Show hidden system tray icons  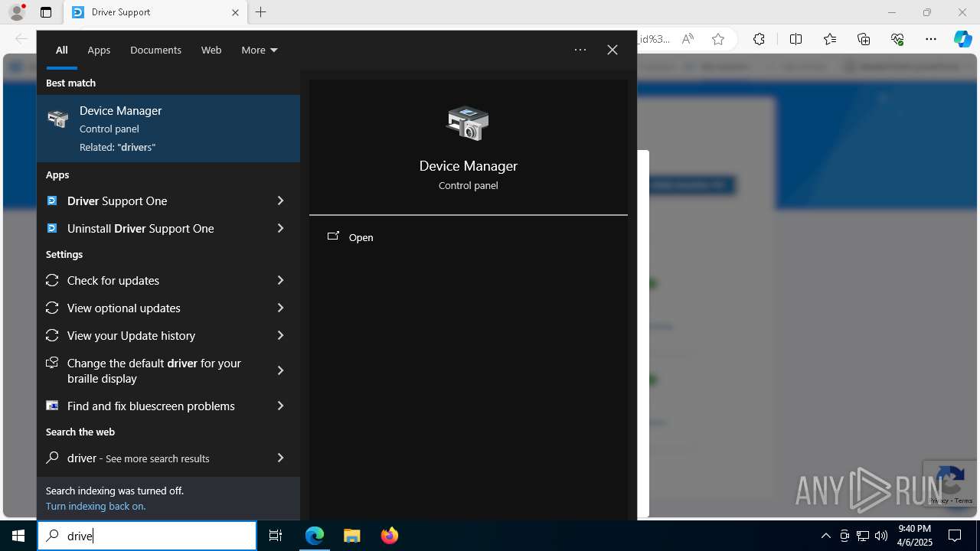pos(826,536)
